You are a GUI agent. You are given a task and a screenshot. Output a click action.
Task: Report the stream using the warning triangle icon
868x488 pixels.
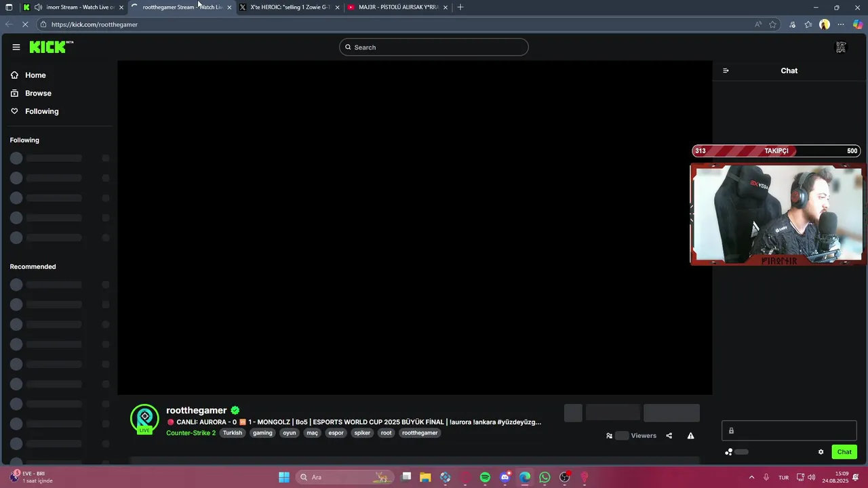coord(690,436)
